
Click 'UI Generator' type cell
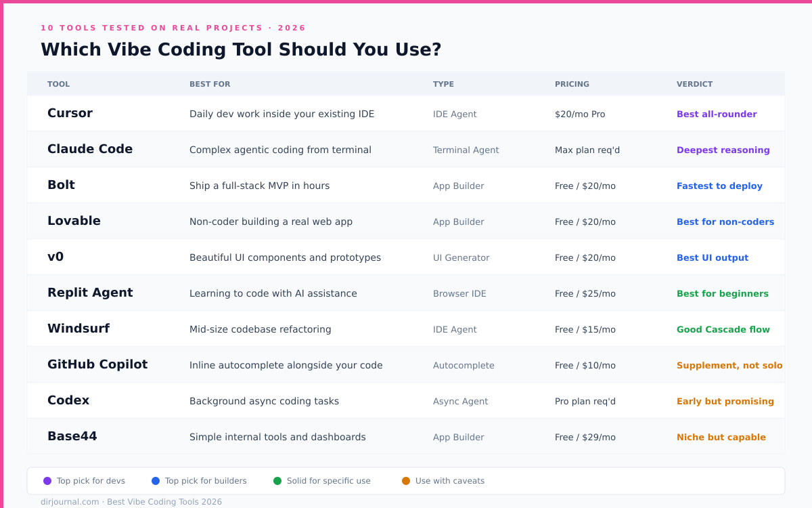click(461, 257)
